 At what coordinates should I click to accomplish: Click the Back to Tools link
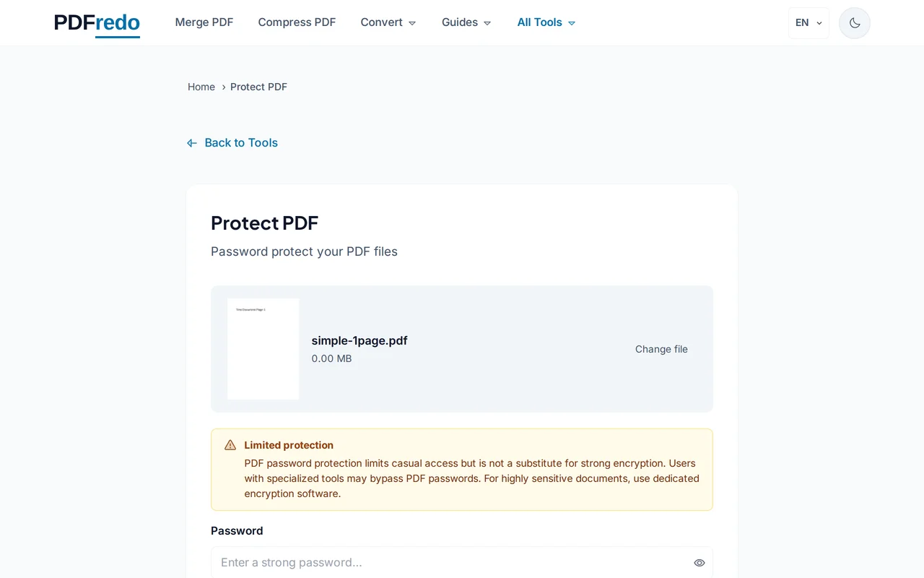pos(241,142)
